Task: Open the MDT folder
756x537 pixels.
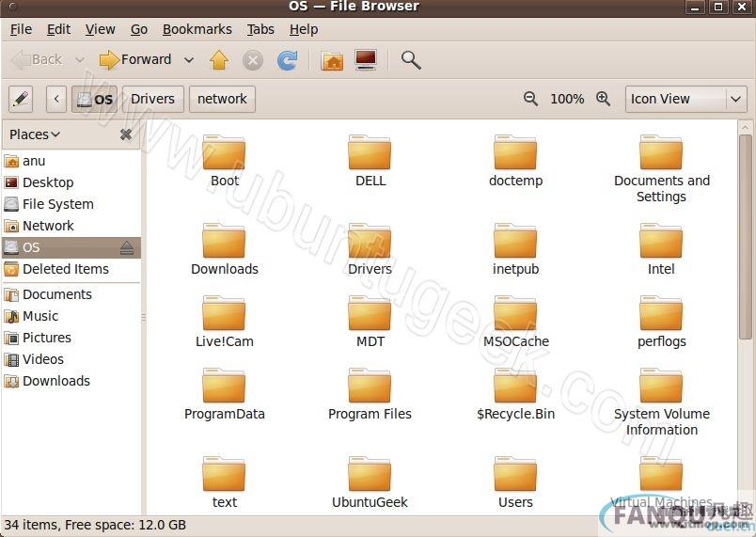Action: [x=370, y=322]
